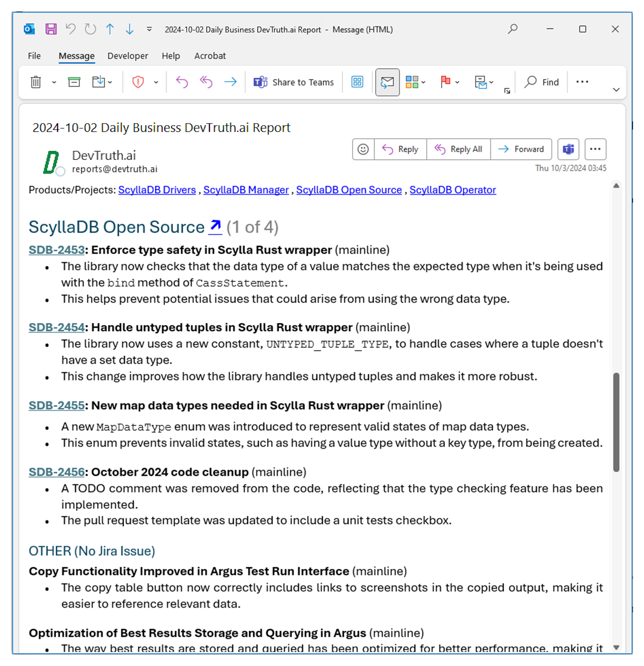Open the File menu

tap(34, 56)
